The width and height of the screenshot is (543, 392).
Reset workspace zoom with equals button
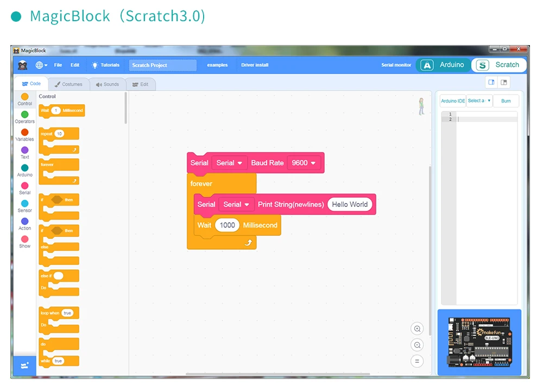(x=417, y=361)
